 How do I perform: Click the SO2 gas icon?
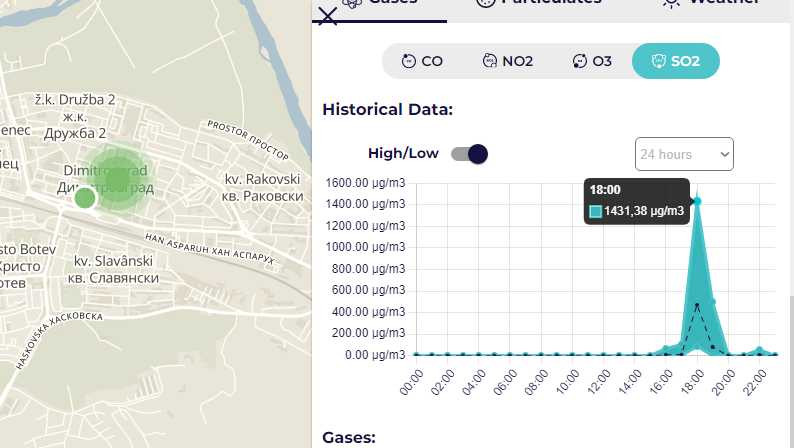pos(658,61)
